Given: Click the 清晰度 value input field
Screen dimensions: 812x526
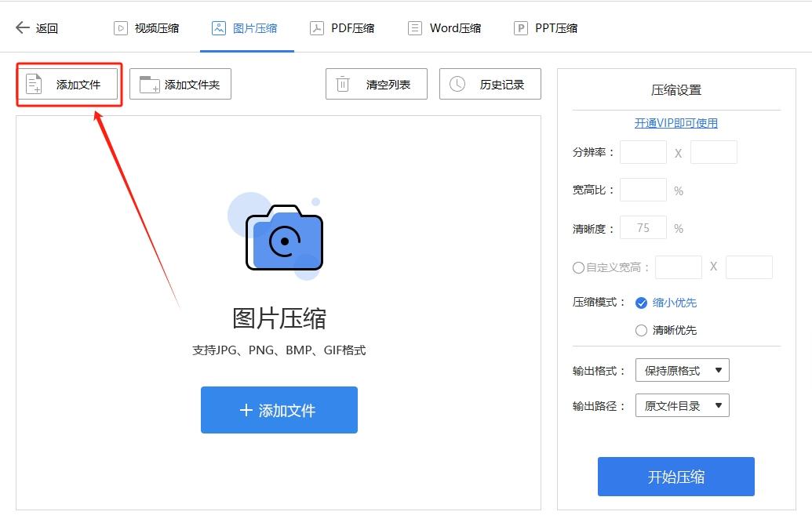Looking at the screenshot, I should click(x=643, y=227).
